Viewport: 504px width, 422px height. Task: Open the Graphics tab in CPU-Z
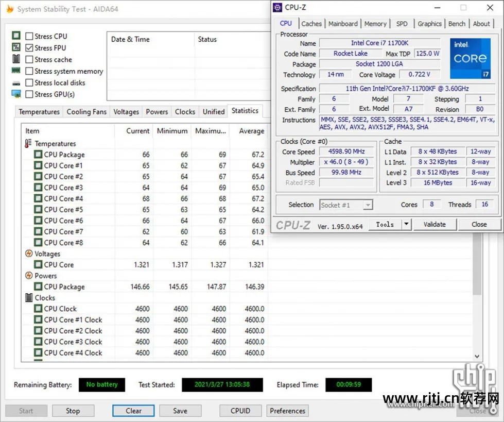click(429, 24)
